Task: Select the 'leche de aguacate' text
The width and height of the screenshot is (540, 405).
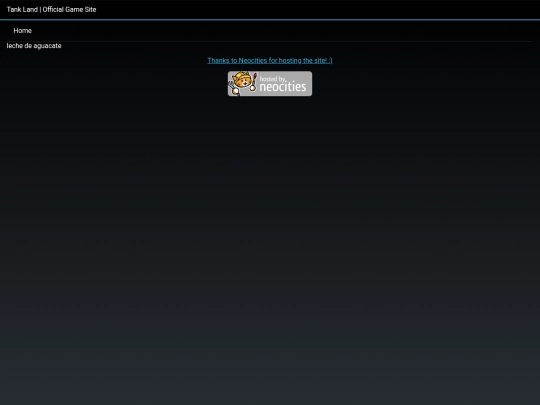Action: [x=34, y=46]
